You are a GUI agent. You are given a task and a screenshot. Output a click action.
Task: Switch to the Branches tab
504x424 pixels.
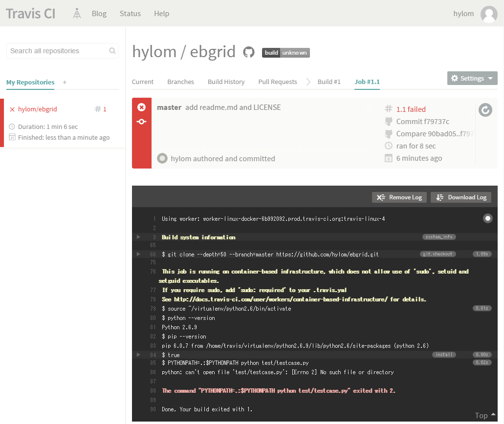[x=181, y=82]
